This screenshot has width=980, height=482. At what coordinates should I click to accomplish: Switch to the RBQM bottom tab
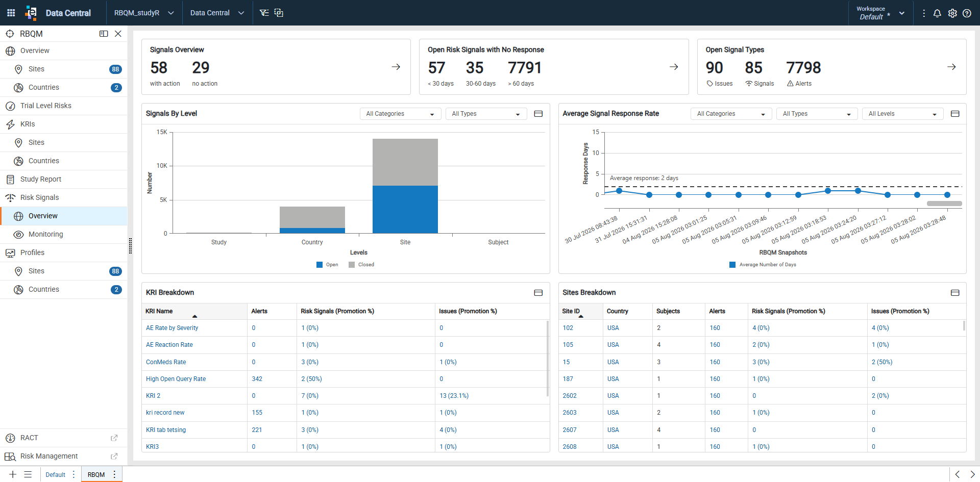pyautogui.click(x=96, y=474)
